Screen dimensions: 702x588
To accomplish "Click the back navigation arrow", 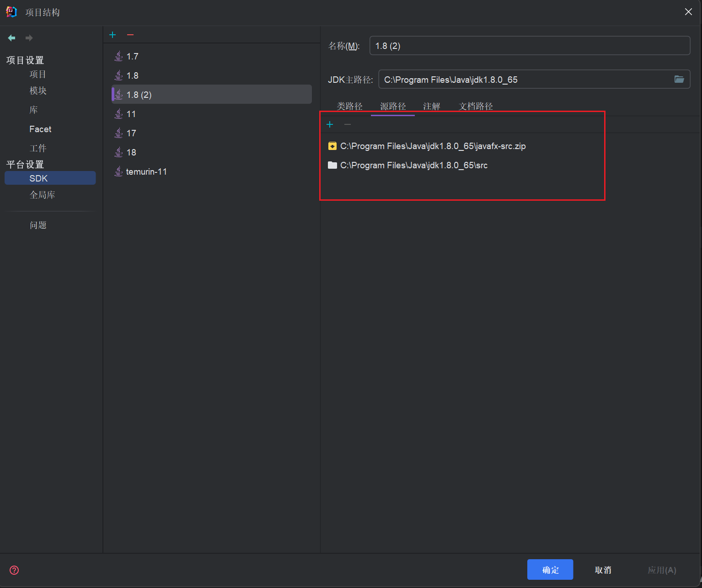I will click(12, 38).
